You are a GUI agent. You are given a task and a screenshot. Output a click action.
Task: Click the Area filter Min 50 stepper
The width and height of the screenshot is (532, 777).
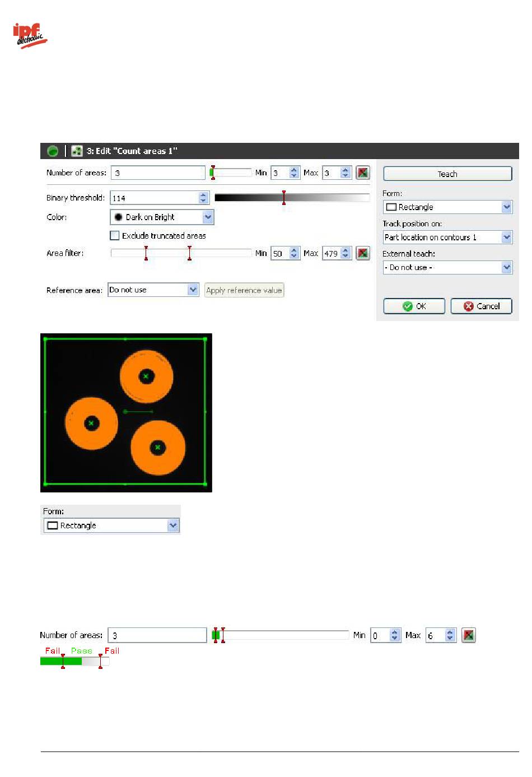pyautogui.click(x=294, y=253)
